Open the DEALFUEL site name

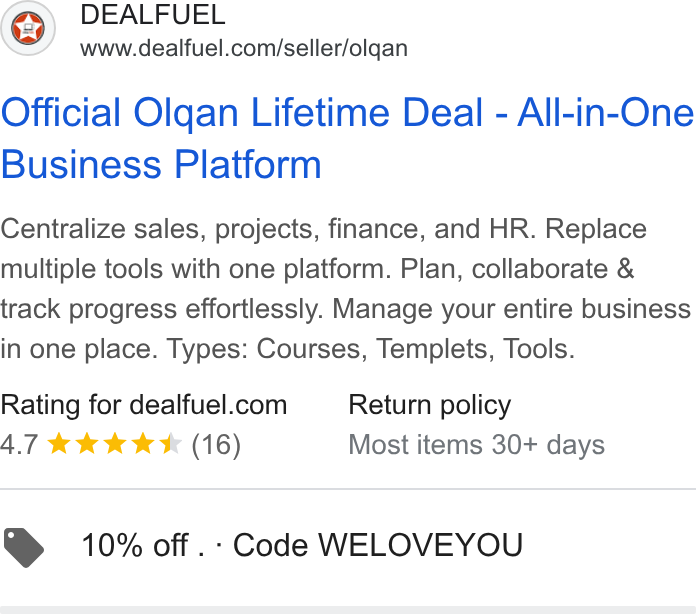153,15
